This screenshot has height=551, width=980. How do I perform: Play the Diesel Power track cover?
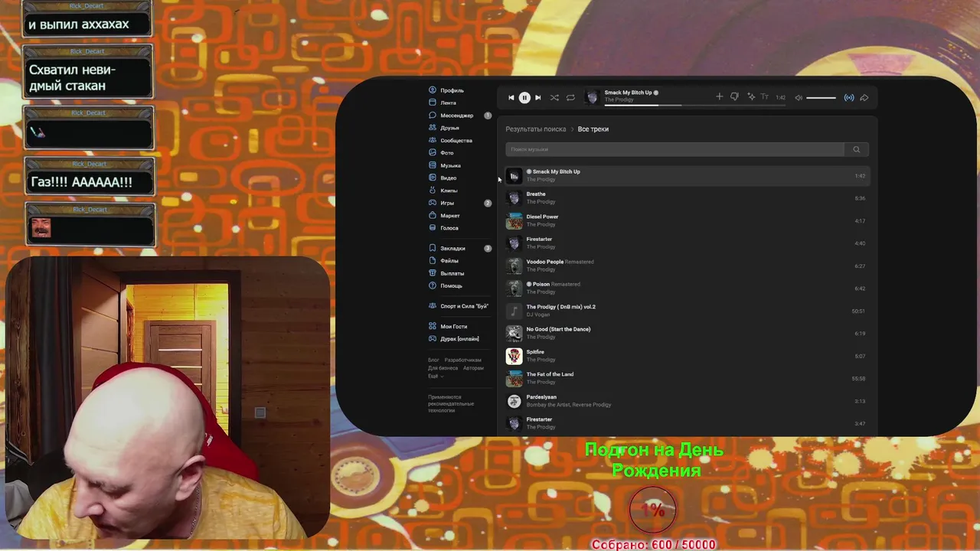coord(514,221)
